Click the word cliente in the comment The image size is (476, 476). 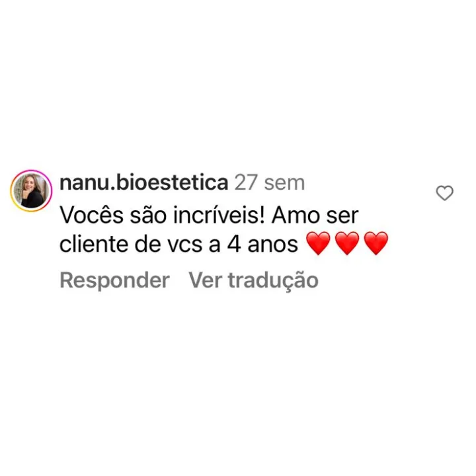click(93, 245)
